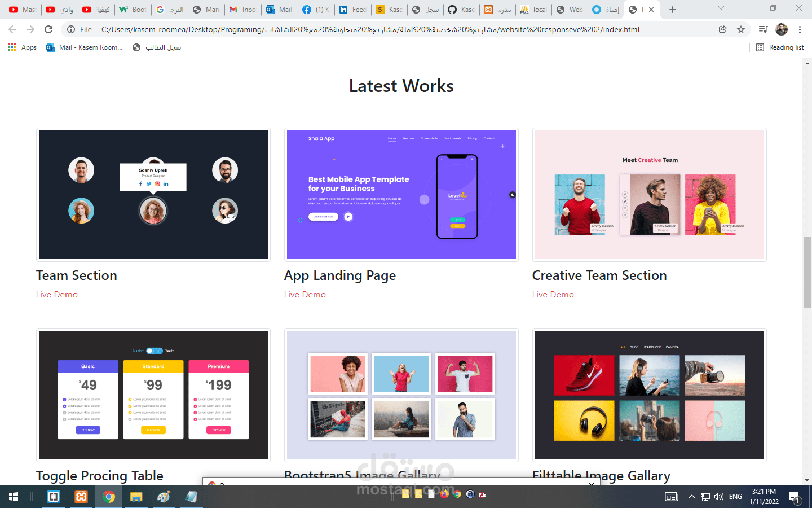Open Live Demo under Team Section
This screenshot has height=508, width=812.
pos(56,294)
